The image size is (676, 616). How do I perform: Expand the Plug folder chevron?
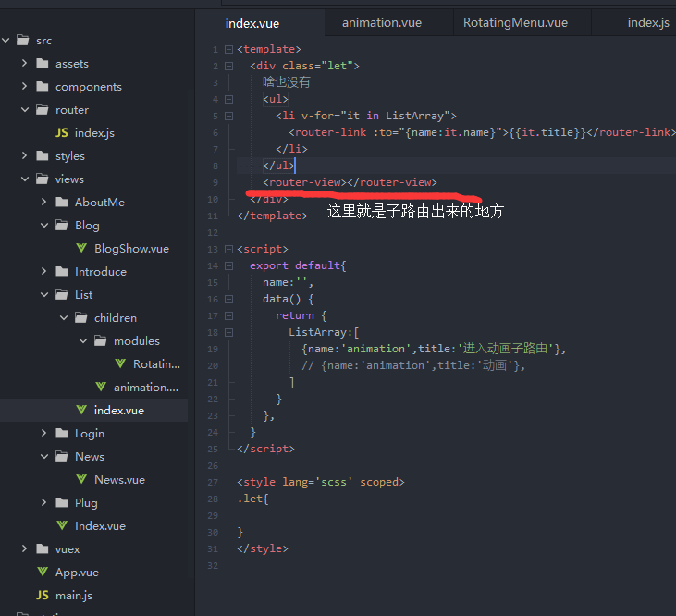pos(44,502)
